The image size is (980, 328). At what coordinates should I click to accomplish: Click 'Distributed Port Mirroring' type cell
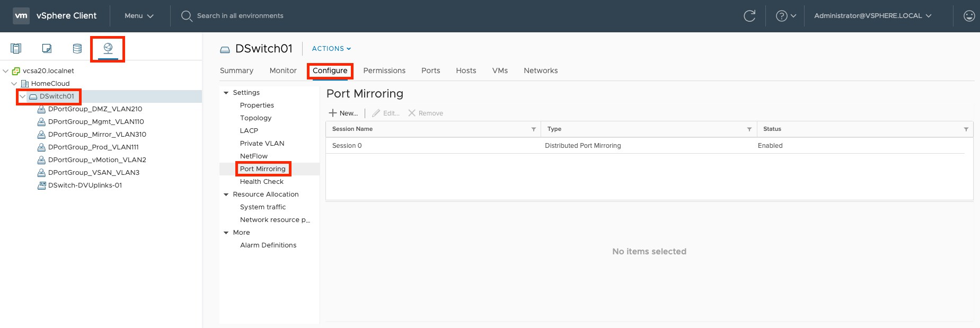click(583, 146)
